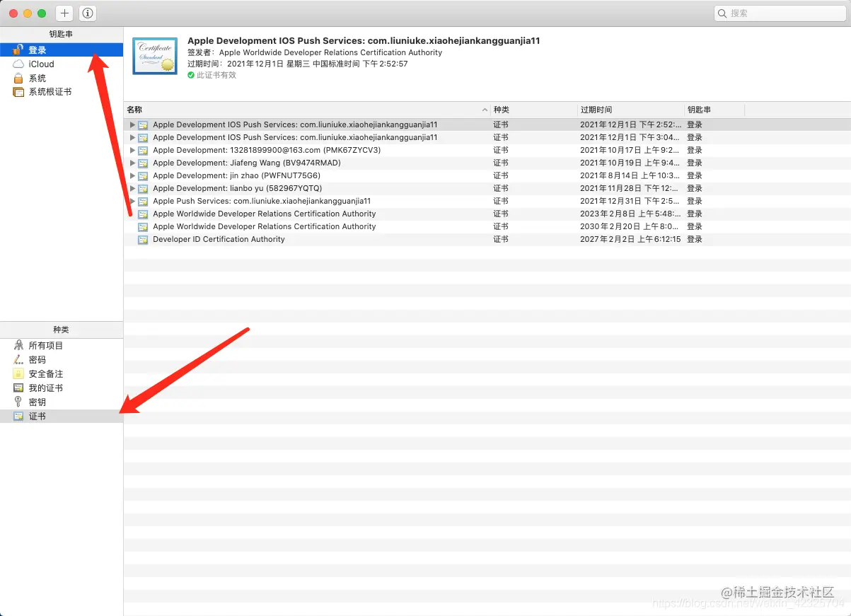Select Worldwide Developer Relations row expiring 2023年
Viewport: 851px width, 616px height.
click(487, 214)
